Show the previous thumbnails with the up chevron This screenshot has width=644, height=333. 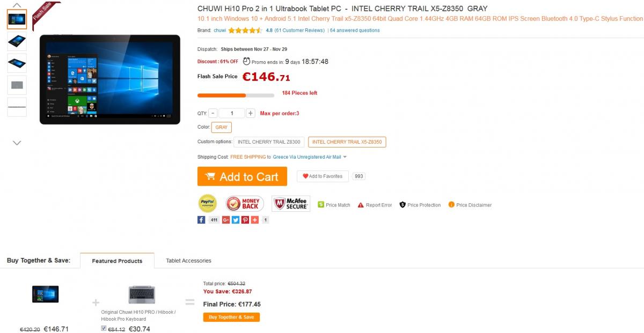17,5
